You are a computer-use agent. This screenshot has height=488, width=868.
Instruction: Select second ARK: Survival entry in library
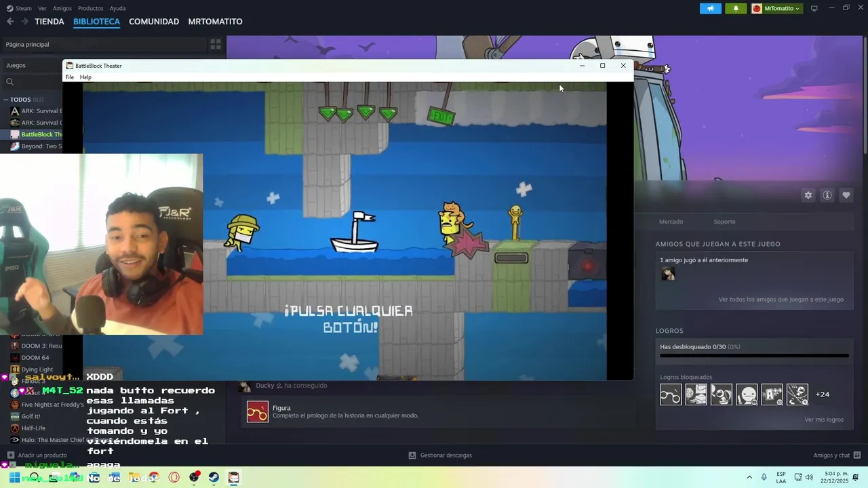click(35, 123)
